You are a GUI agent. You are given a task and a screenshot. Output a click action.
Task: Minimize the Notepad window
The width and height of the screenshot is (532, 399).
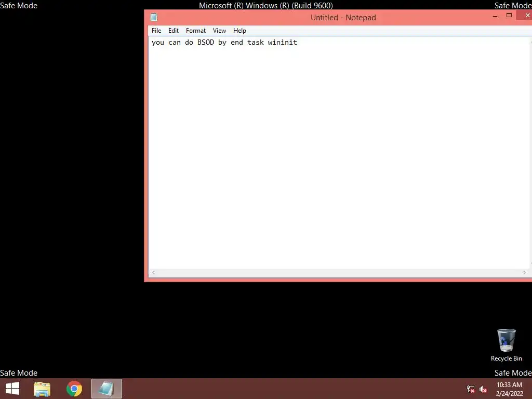pyautogui.click(x=495, y=16)
